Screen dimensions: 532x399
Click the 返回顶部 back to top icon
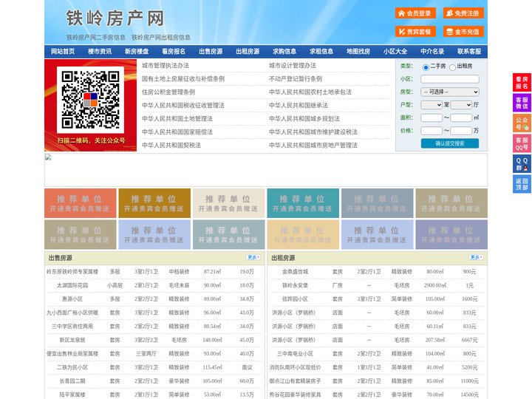pos(522,184)
